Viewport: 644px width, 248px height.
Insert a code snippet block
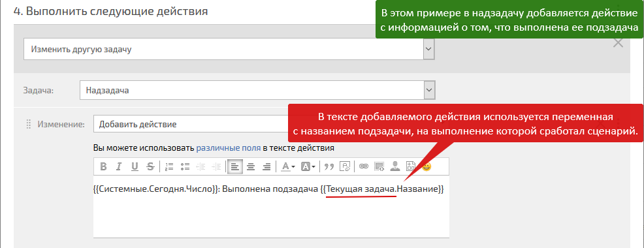pyautogui.click(x=379, y=166)
